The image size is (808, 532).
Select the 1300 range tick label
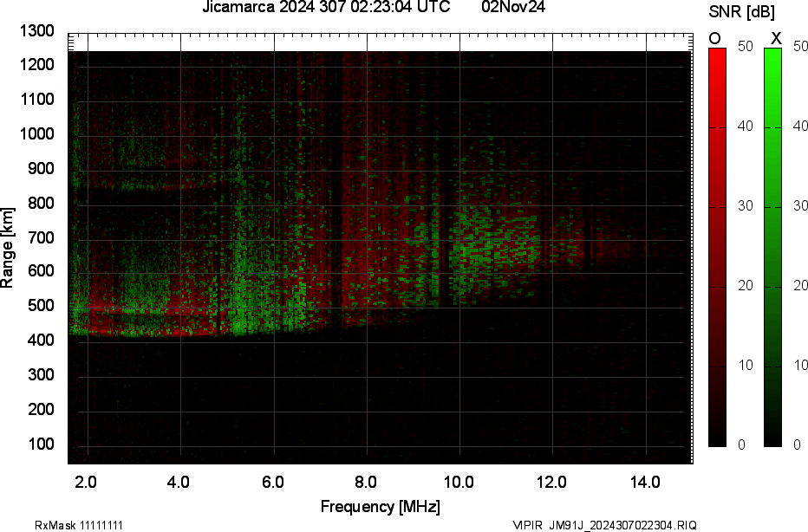pyautogui.click(x=36, y=31)
